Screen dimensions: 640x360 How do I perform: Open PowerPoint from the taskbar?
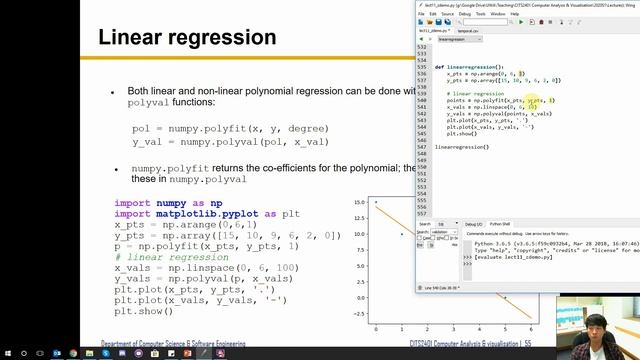pyautogui.click(x=187, y=353)
